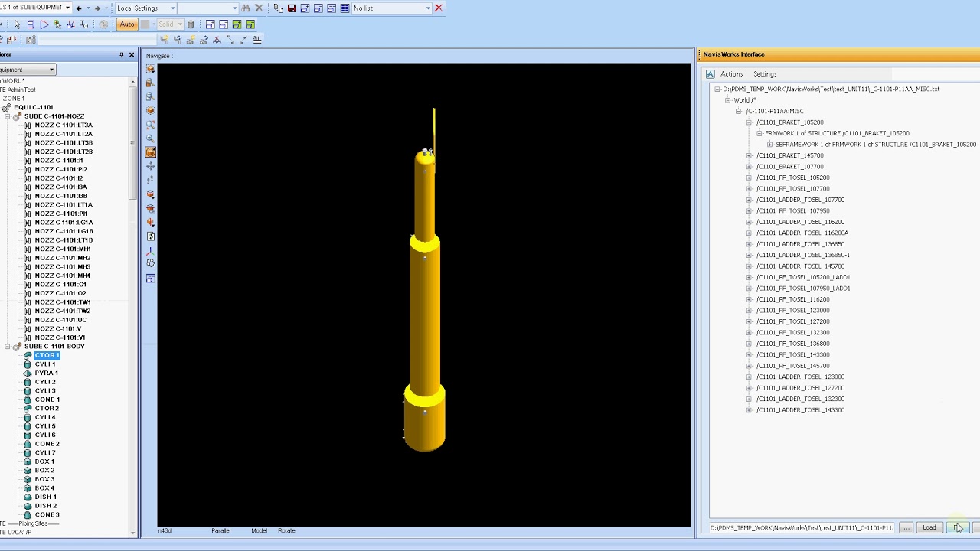Click the magnifier zoom-in icon in Navigate toolbar

pos(150,139)
